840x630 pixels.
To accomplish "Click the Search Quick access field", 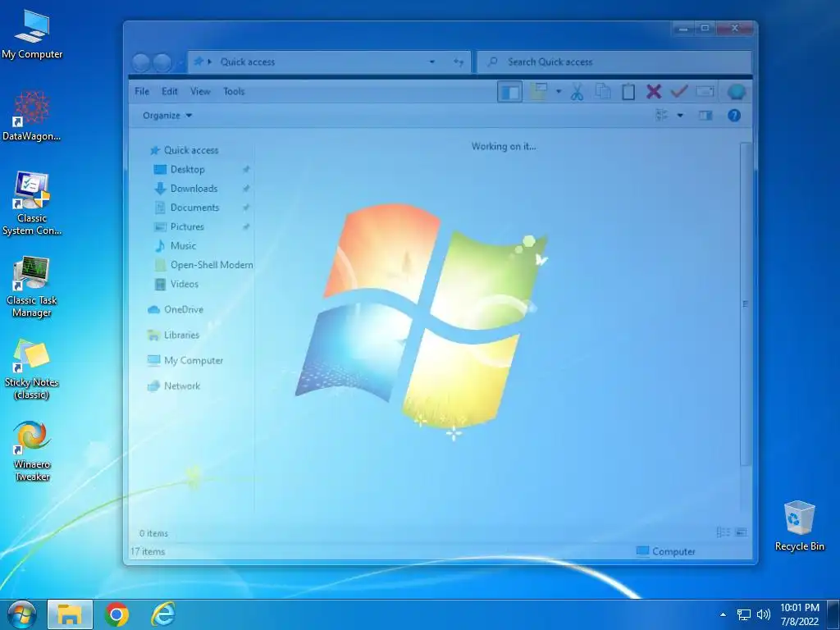I will (614, 62).
